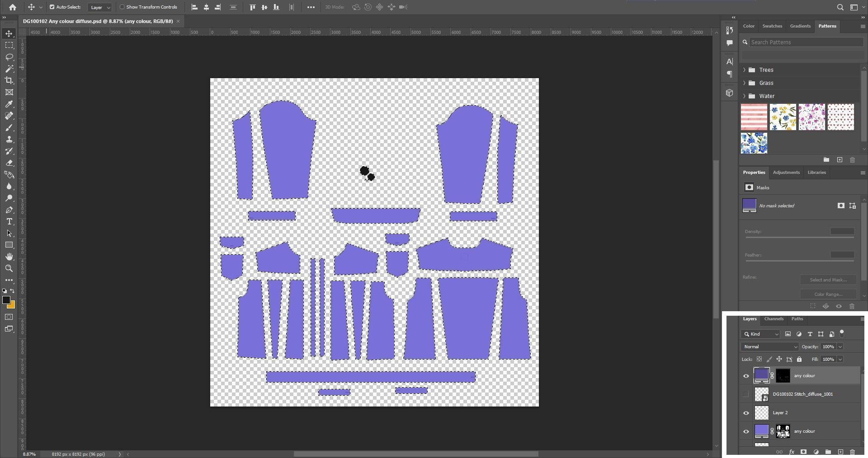Viewport: 868px width, 458px height.
Task: Add a layer mask button in Layers panel
Action: coord(803,452)
